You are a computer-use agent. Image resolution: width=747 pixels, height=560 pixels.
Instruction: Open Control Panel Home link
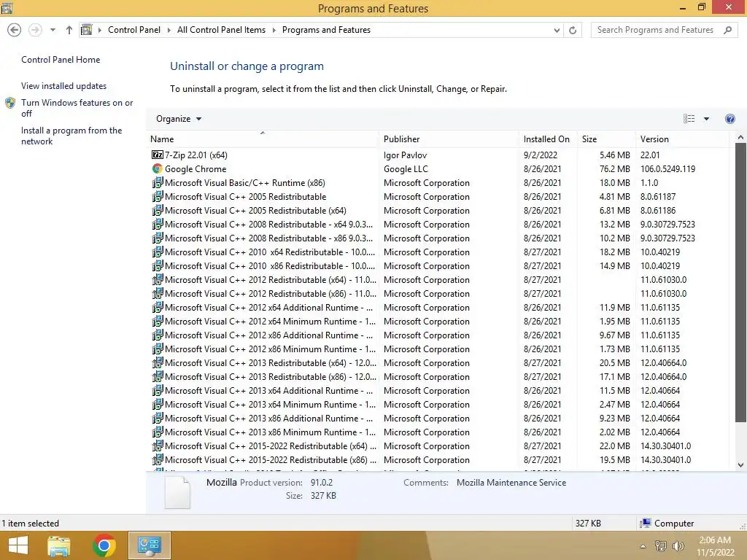tap(61, 60)
